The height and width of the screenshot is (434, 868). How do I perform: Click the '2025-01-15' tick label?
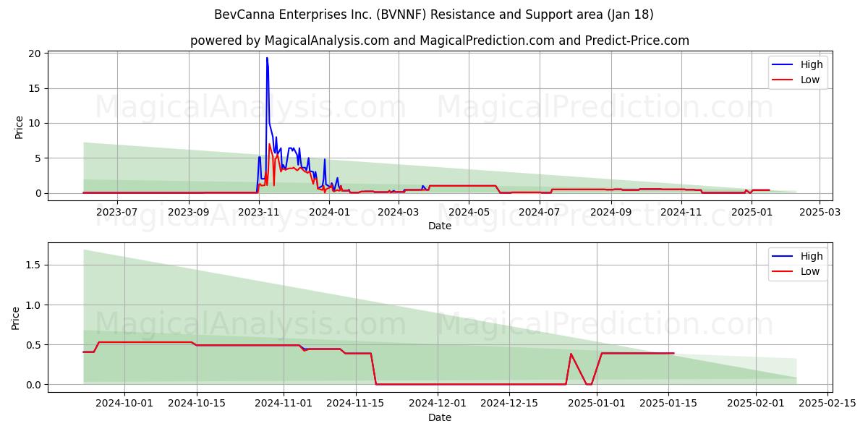668,404
